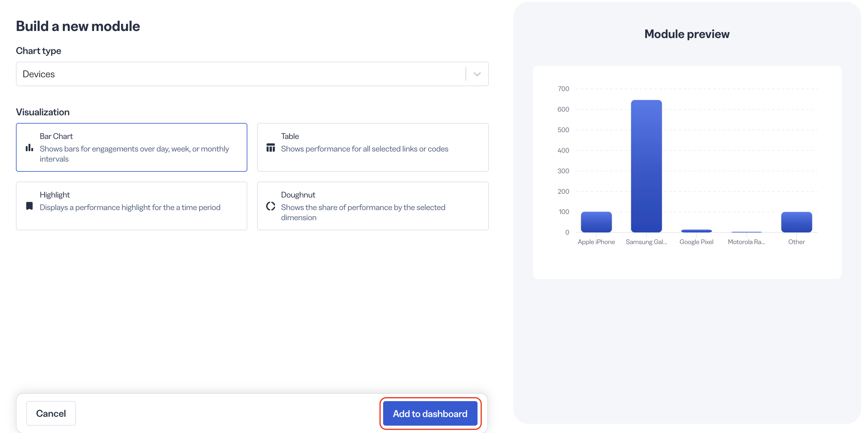Click the Highlight bookmark icon

[x=29, y=206]
